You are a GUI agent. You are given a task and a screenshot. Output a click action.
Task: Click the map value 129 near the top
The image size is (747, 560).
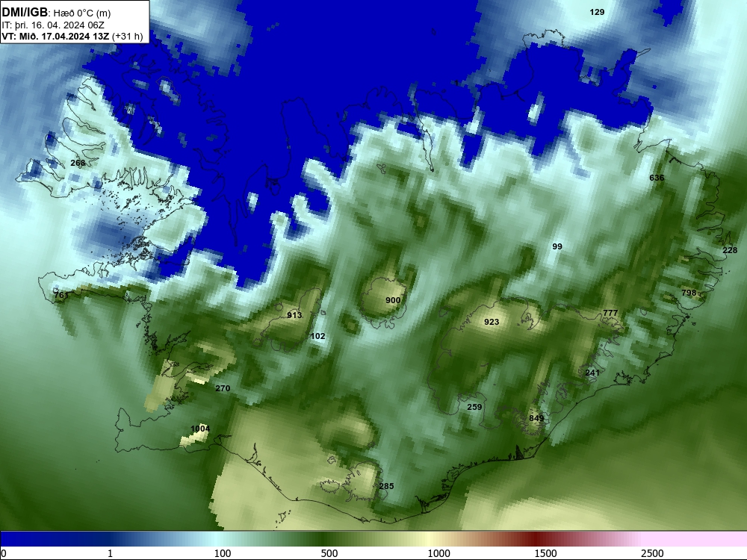click(x=597, y=13)
